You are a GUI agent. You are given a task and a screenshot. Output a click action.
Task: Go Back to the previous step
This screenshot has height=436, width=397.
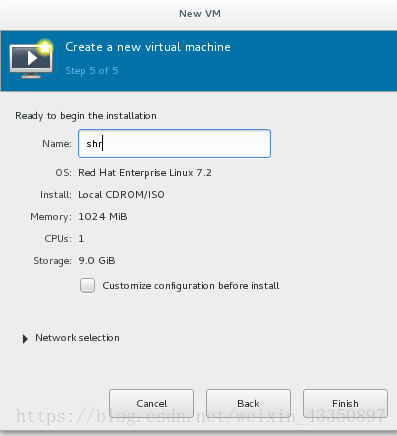[248, 403]
